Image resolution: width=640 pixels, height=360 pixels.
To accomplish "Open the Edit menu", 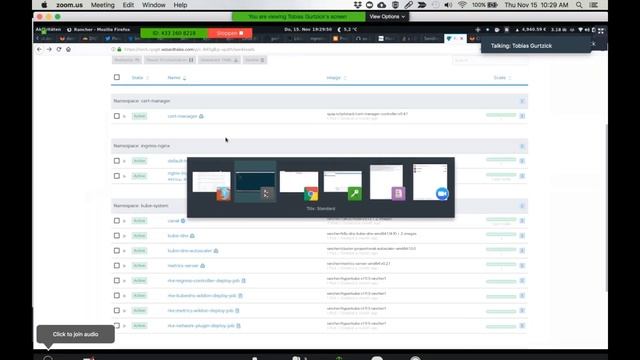I will click(128, 5).
